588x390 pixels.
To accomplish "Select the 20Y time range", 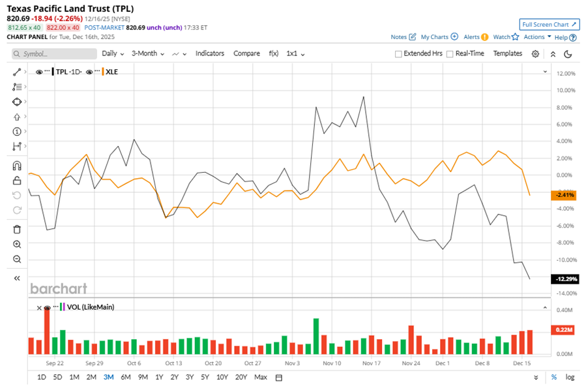I will 241,377.
